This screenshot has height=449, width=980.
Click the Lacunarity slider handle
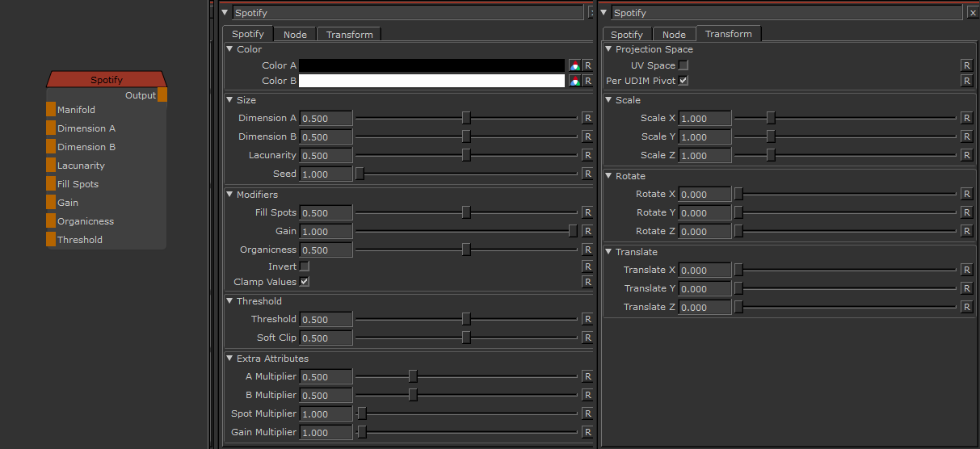pos(466,155)
